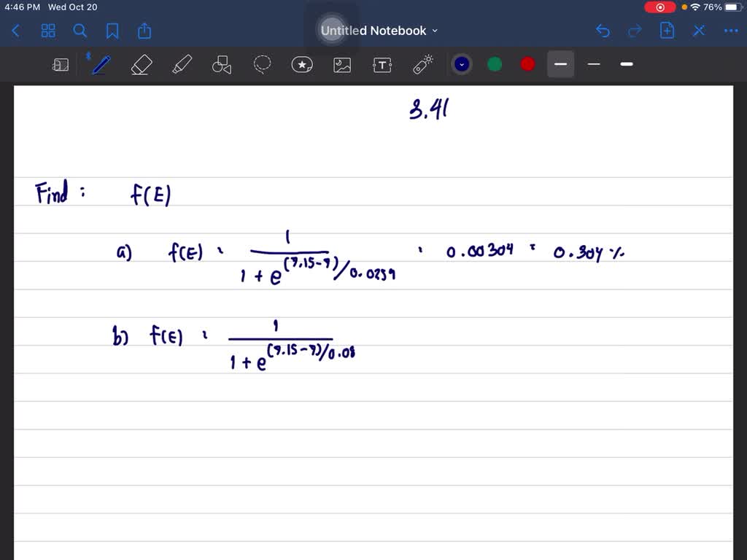Open the Share menu
Viewport: 747px width, 560px height.
[x=144, y=31]
